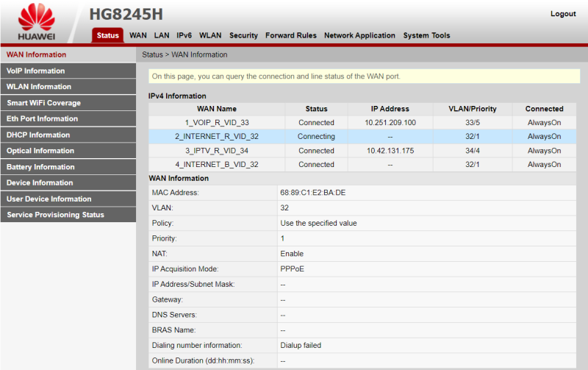Open Smart WiFi Coverage page
Image resolution: width=588 pixels, height=370 pixels.
tap(68, 103)
